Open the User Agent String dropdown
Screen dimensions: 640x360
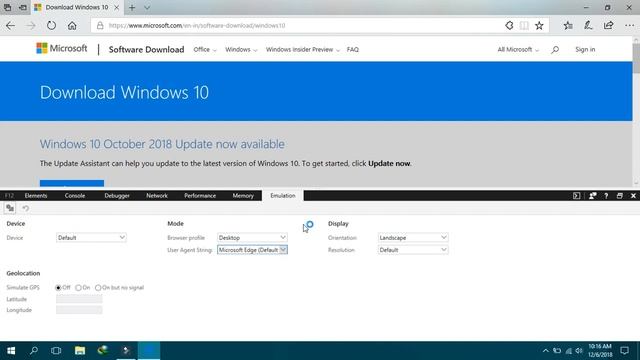252,250
